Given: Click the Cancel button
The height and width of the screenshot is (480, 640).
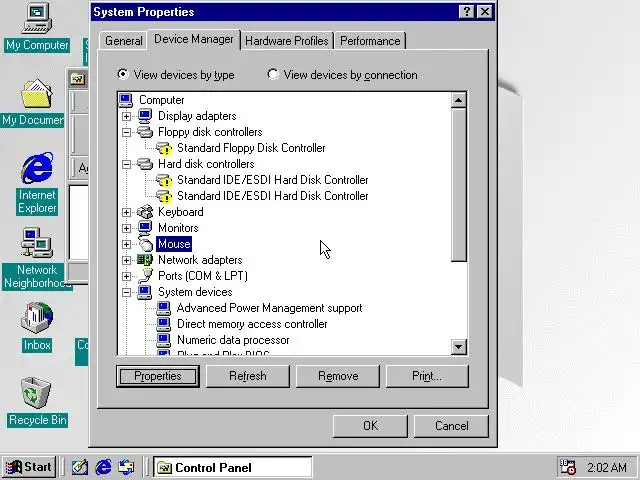Looking at the screenshot, I should pos(451,426).
